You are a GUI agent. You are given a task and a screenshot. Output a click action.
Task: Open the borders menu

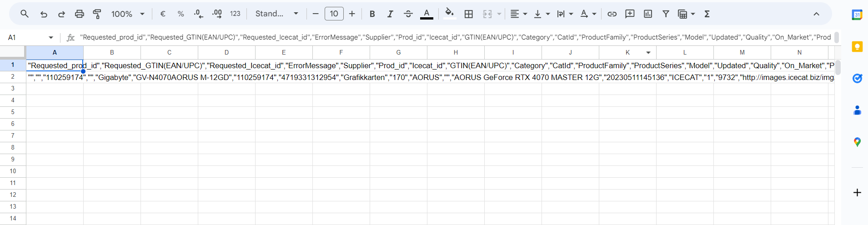click(469, 14)
